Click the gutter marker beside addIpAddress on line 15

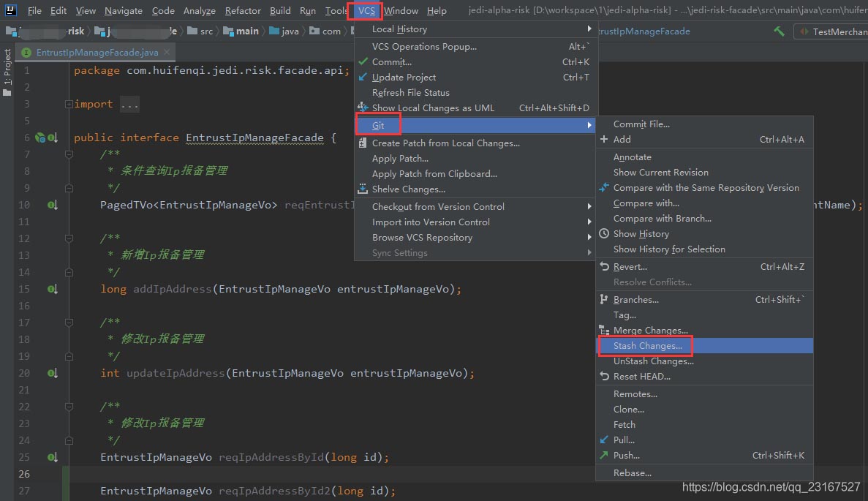(x=52, y=290)
